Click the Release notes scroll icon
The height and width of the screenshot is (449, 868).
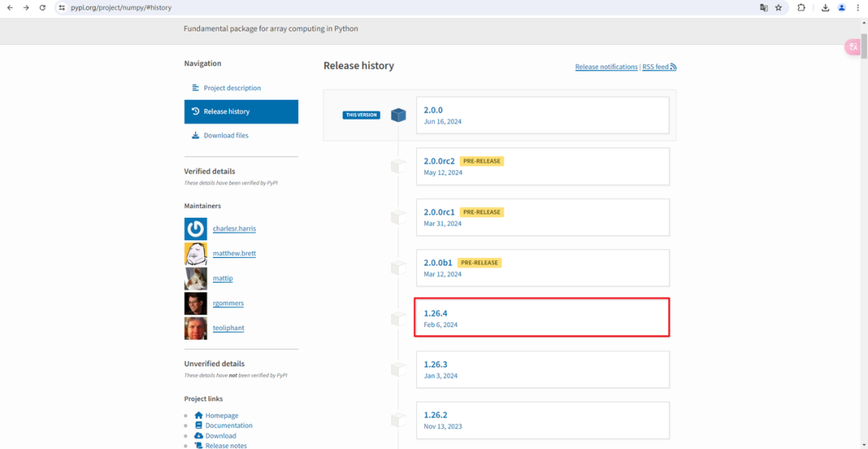click(199, 445)
